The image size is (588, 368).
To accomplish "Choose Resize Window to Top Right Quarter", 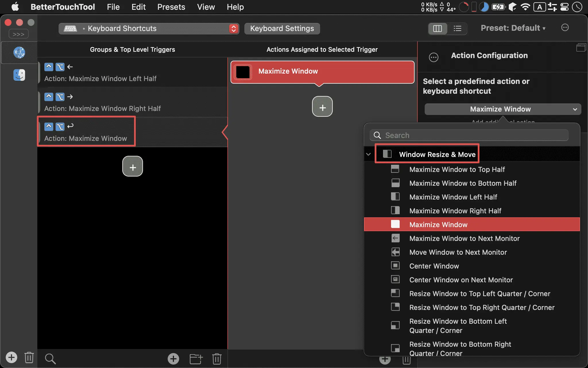I will (x=472, y=307).
